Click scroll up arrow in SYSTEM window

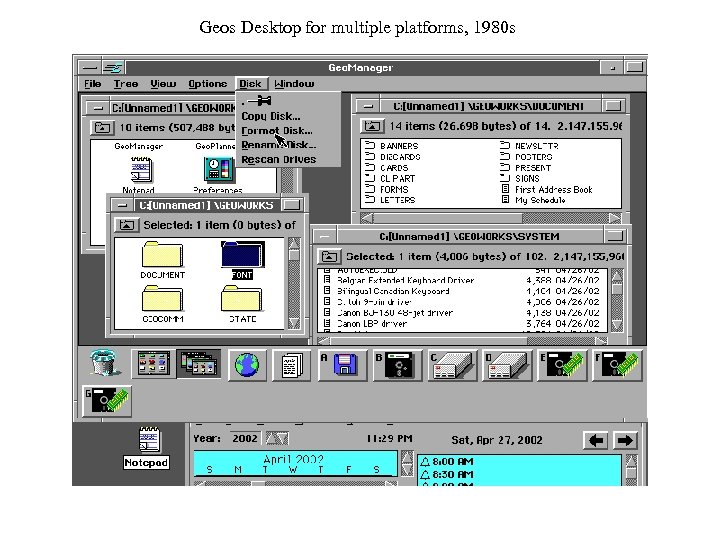click(617, 276)
